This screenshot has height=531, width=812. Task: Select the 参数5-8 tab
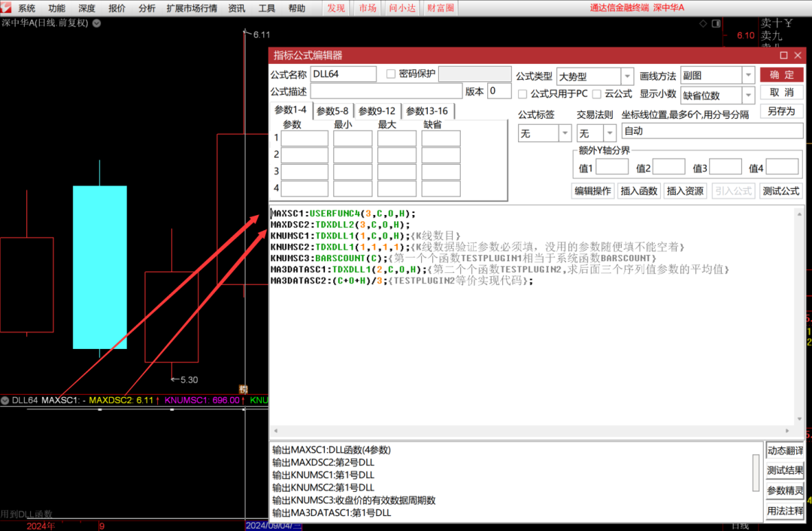pos(332,111)
